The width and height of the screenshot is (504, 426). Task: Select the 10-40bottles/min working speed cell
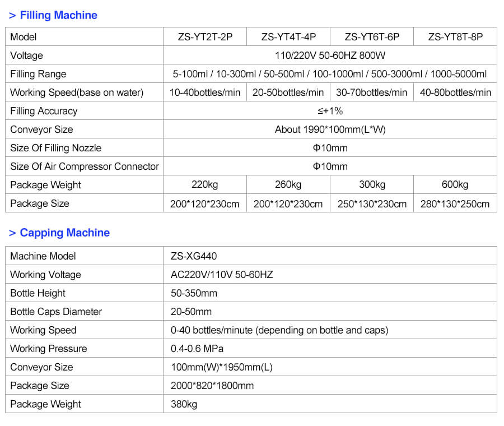tap(204, 92)
